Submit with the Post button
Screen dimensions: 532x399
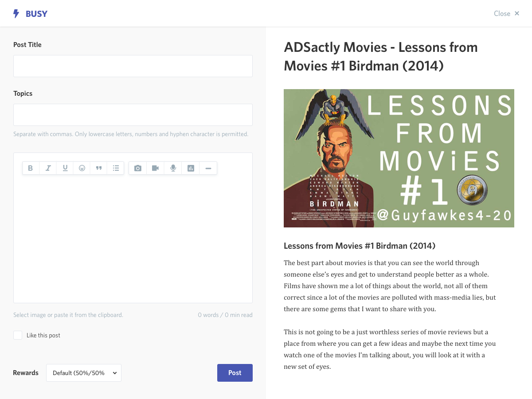coord(235,373)
